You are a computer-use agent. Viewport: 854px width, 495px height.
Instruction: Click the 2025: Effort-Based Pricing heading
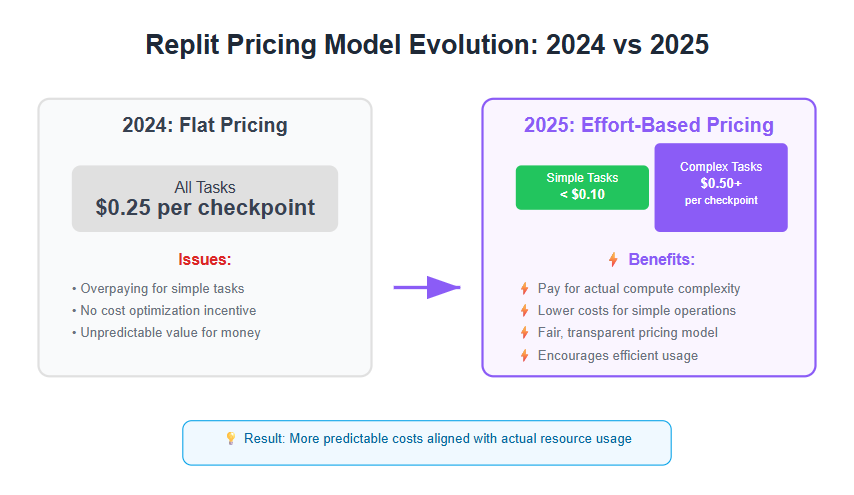(x=649, y=125)
